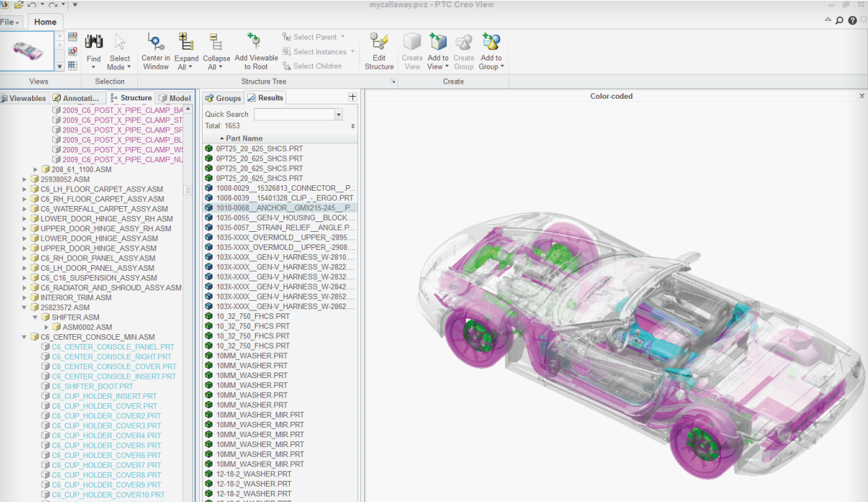This screenshot has height=502, width=868.
Task: Open the Add to View dropdown arrow
Action: [447, 67]
